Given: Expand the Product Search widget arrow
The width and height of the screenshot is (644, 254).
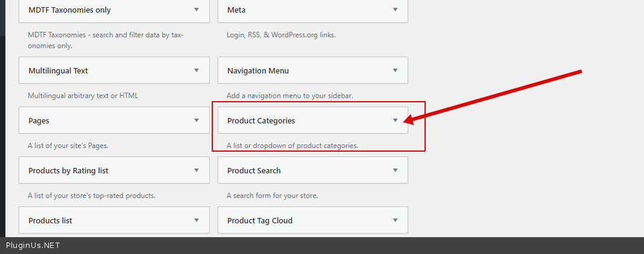Looking at the screenshot, I should pyautogui.click(x=395, y=170).
